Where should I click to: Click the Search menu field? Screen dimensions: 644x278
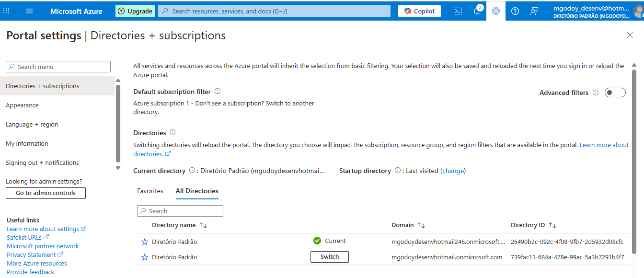point(58,67)
